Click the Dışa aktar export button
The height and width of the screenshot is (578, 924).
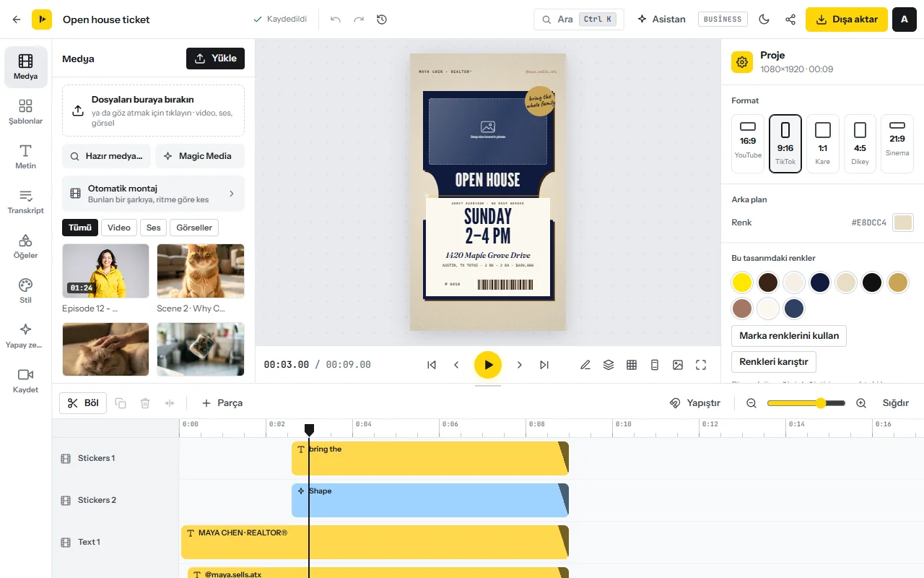[x=846, y=20]
